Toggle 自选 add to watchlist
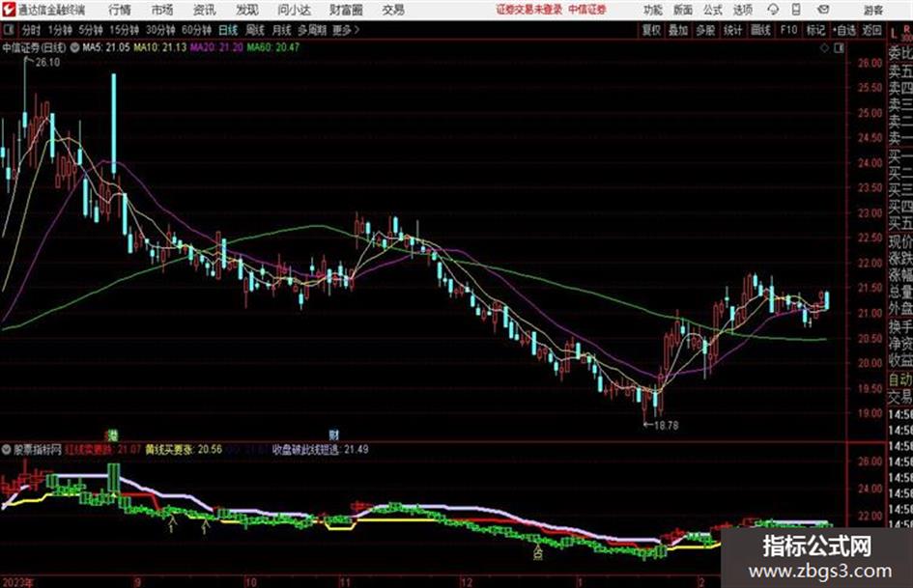The width and height of the screenshot is (913, 588). [843, 30]
